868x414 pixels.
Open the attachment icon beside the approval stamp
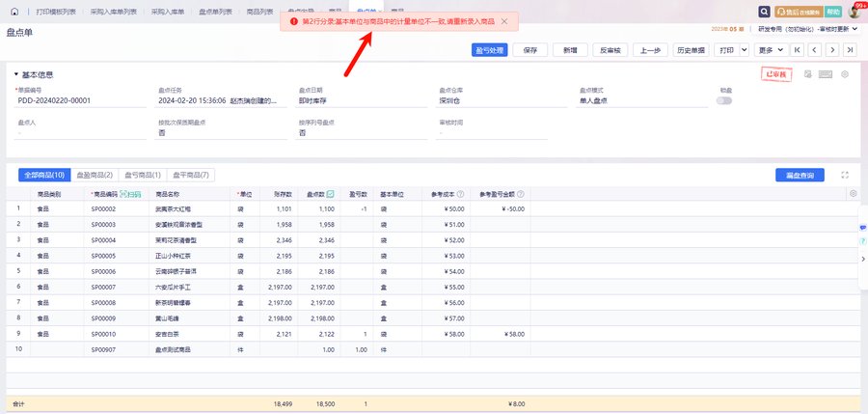coord(807,74)
